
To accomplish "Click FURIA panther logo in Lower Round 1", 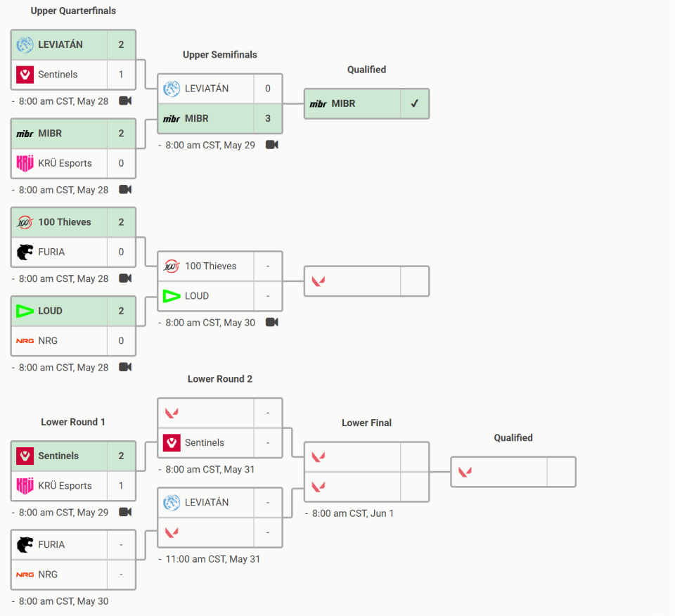I will 25,544.
